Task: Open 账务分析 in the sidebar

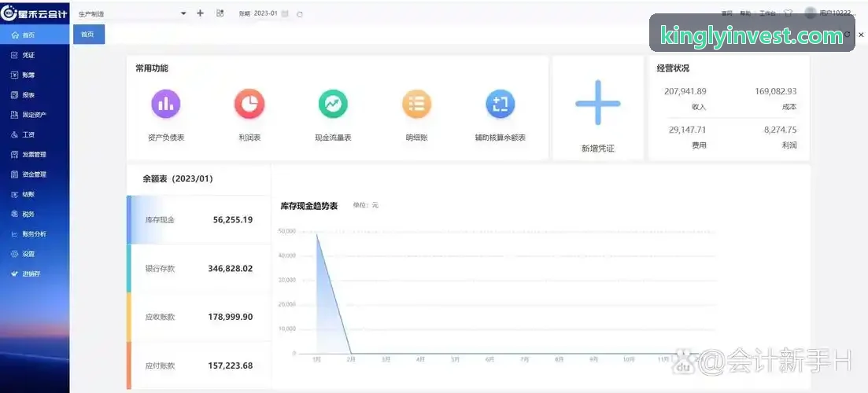Action: [35, 234]
